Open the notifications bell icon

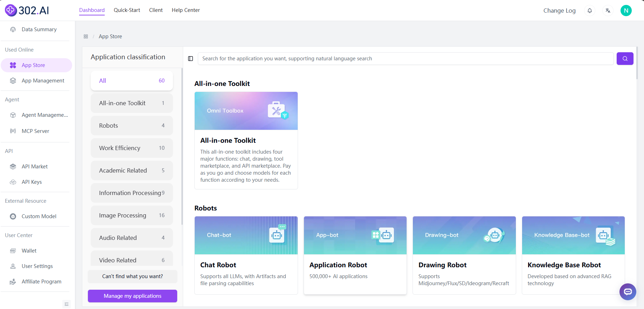590,11
